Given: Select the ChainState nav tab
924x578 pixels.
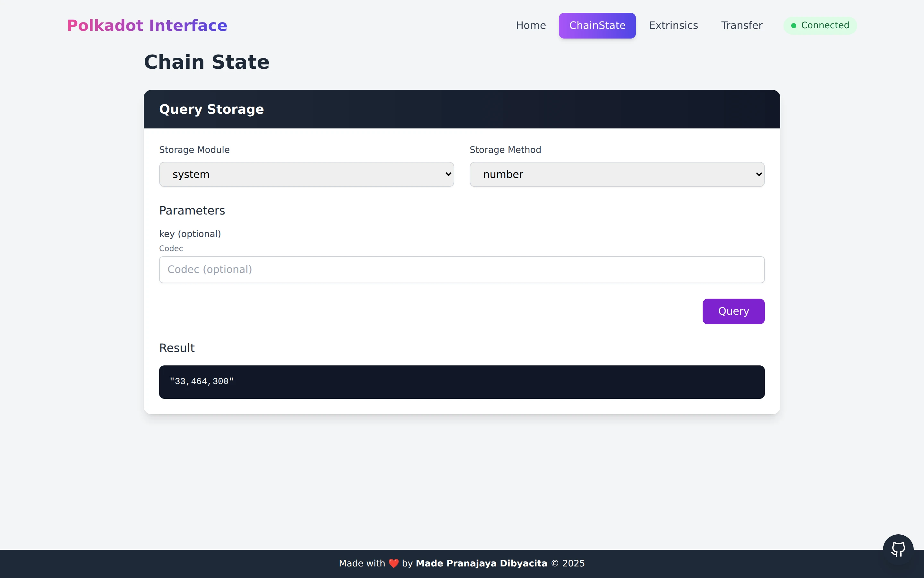Looking at the screenshot, I should click(597, 25).
